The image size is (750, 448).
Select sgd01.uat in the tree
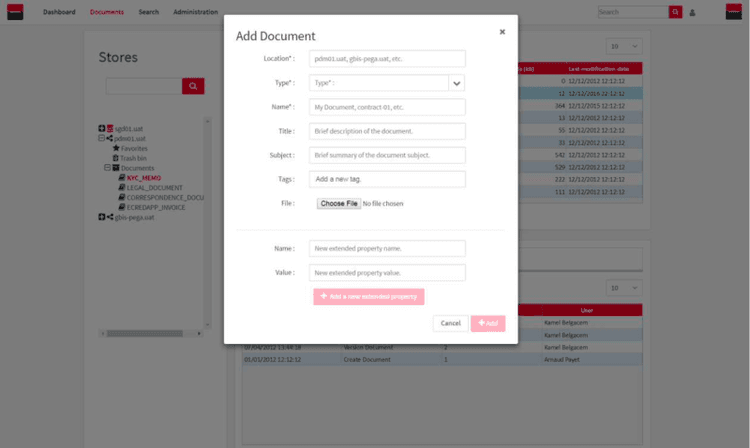tap(129, 129)
